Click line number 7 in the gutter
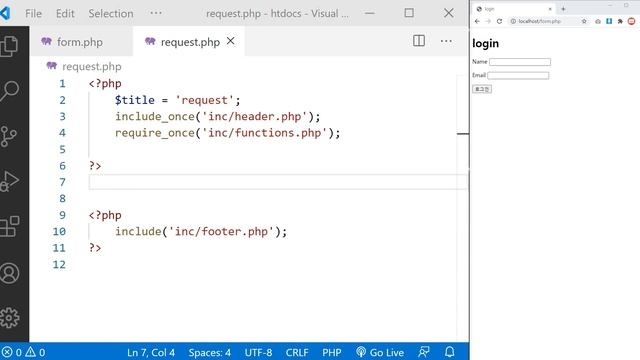The image size is (640, 360). 62,182
